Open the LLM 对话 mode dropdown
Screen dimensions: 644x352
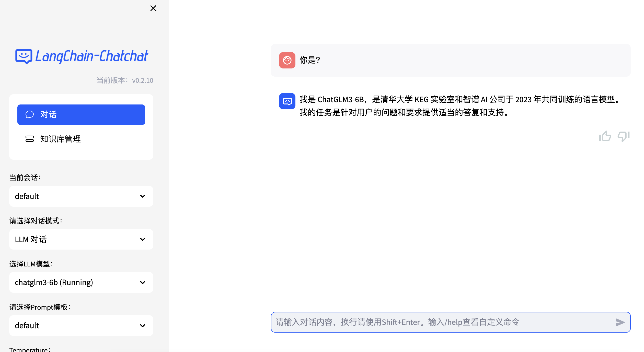tap(81, 239)
